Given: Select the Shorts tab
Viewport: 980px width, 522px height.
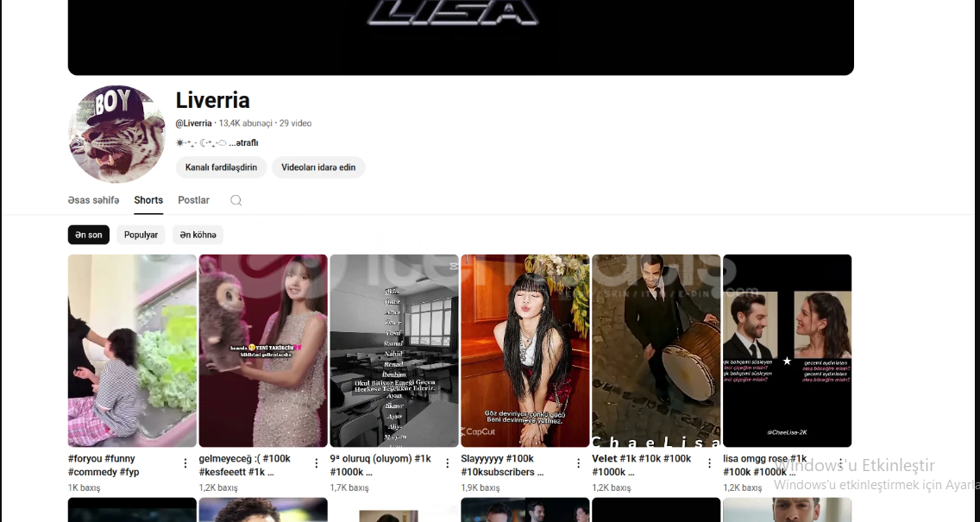Looking at the screenshot, I should 148,200.
